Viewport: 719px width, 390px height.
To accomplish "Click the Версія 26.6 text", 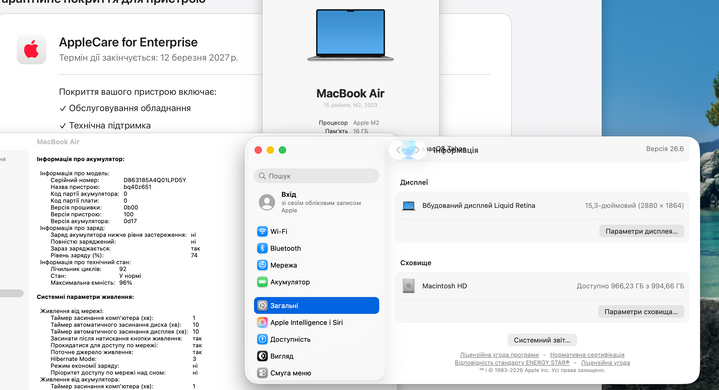I will pos(665,149).
